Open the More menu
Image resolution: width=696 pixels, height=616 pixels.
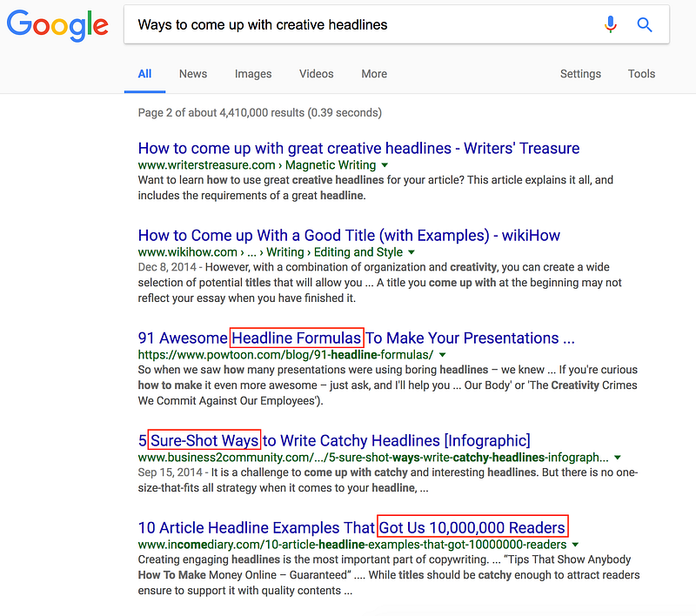click(374, 74)
